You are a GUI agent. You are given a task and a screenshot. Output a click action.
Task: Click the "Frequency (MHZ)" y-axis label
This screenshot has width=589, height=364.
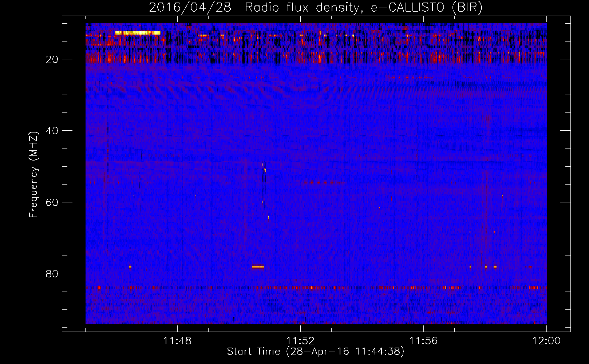33,175
